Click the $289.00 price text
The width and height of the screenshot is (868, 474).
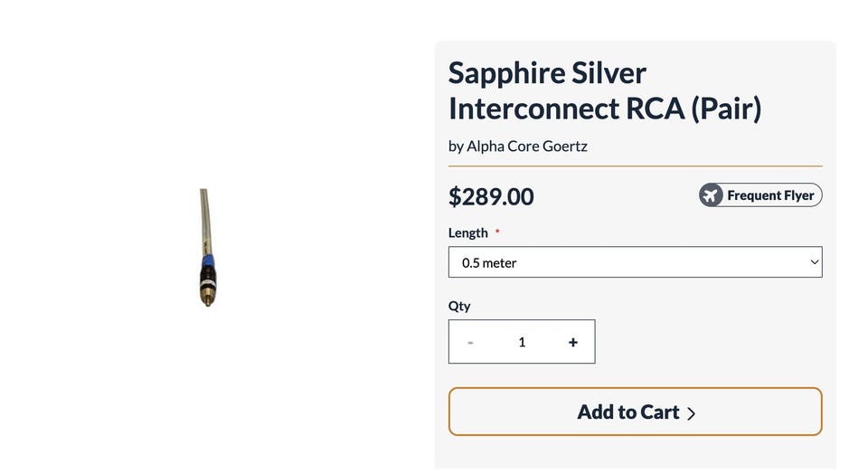pos(491,196)
